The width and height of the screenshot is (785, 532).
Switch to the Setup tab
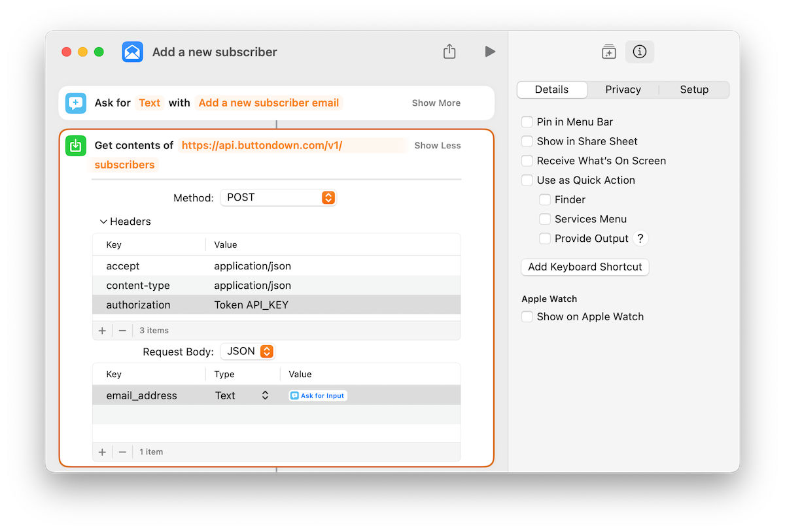pos(694,90)
